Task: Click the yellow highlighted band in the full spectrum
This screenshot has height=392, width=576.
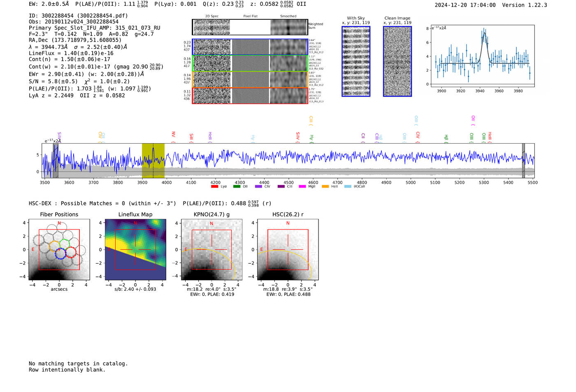Action: (153, 161)
